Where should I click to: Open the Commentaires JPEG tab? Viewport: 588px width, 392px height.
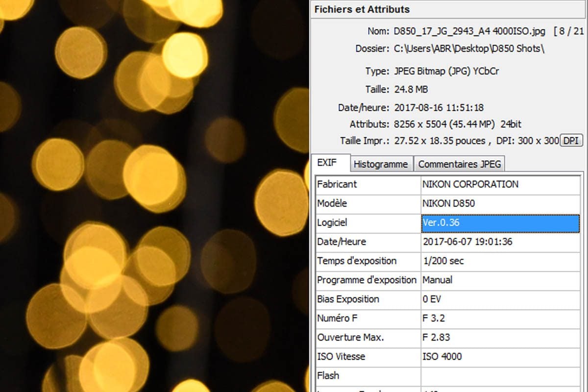[460, 164]
